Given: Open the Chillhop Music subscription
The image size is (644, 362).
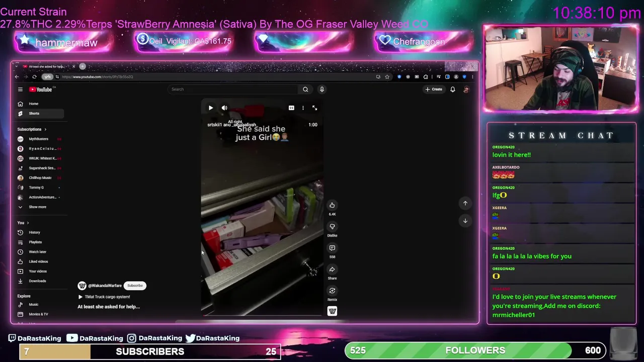Looking at the screenshot, I should pos(39,178).
